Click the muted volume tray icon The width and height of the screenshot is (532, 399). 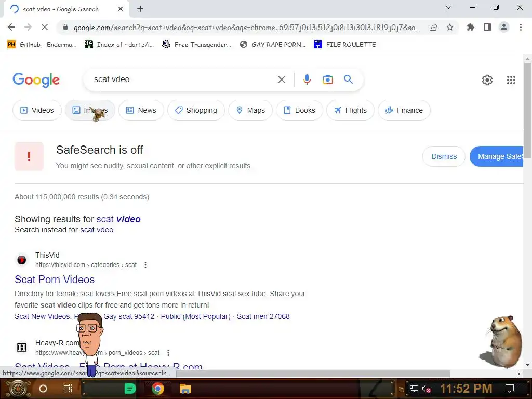pyautogui.click(x=426, y=389)
